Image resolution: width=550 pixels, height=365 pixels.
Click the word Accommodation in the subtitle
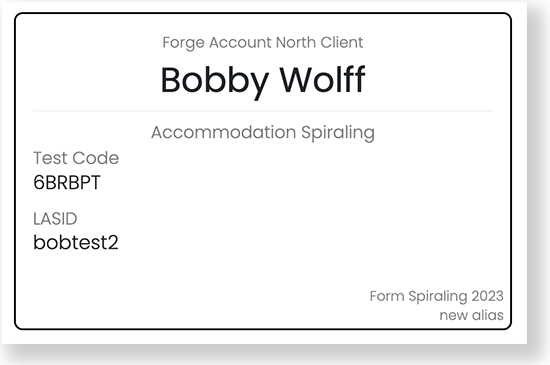pyautogui.click(x=223, y=133)
